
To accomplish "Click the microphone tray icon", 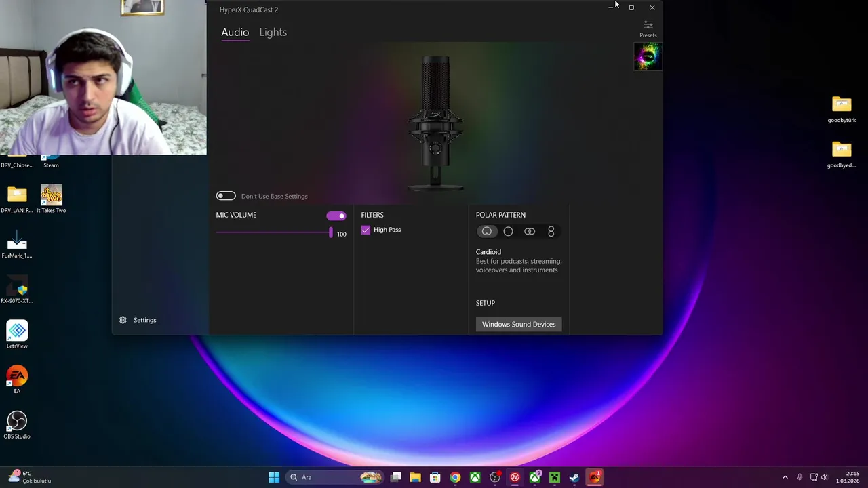I will tap(800, 477).
